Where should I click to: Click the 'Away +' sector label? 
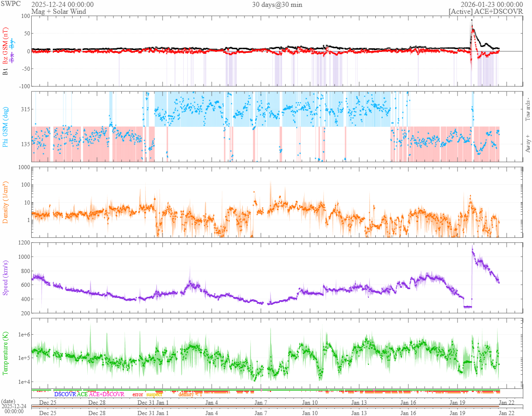coord(527,144)
